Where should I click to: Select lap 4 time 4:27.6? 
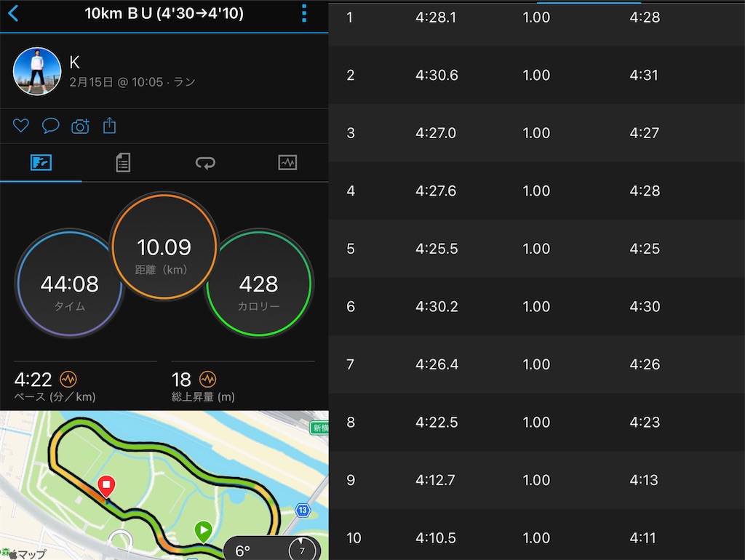[436, 191]
